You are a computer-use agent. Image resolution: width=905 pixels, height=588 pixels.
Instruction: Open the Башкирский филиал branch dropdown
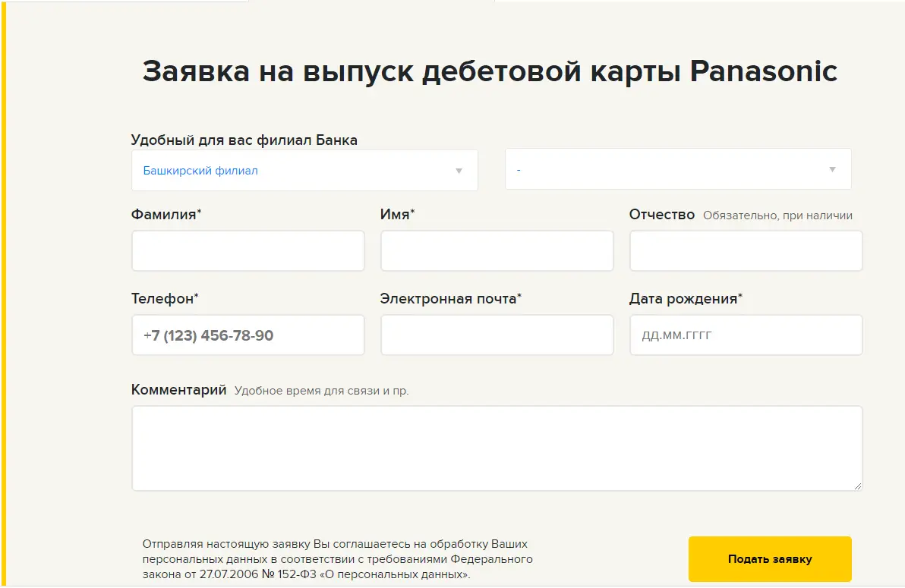(x=304, y=171)
